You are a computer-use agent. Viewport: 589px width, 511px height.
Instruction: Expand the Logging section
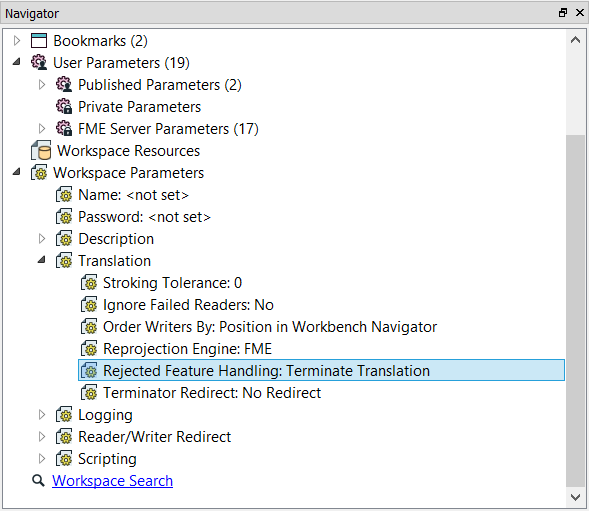42,415
